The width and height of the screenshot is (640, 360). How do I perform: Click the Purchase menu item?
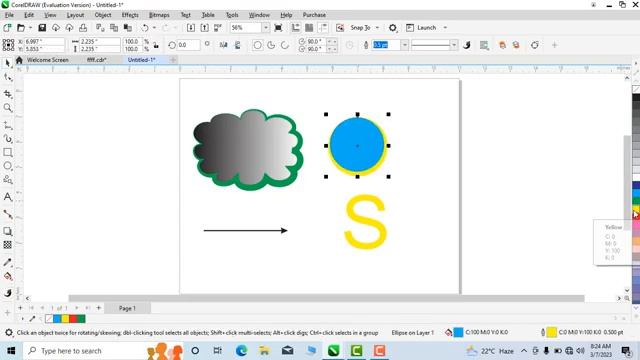point(314,15)
